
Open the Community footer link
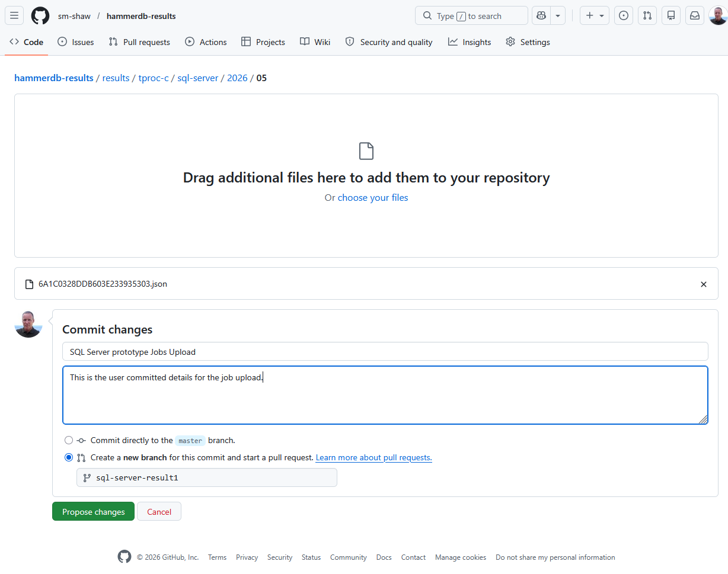349,557
